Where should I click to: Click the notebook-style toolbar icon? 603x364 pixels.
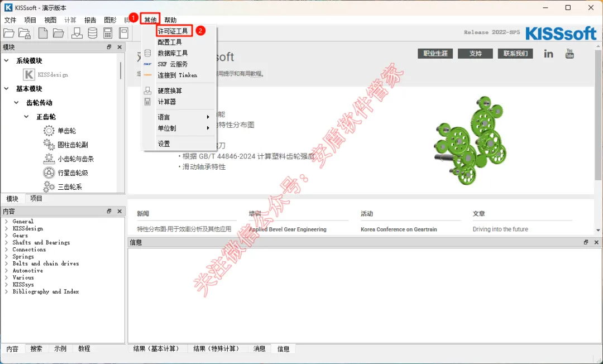point(123,33)
